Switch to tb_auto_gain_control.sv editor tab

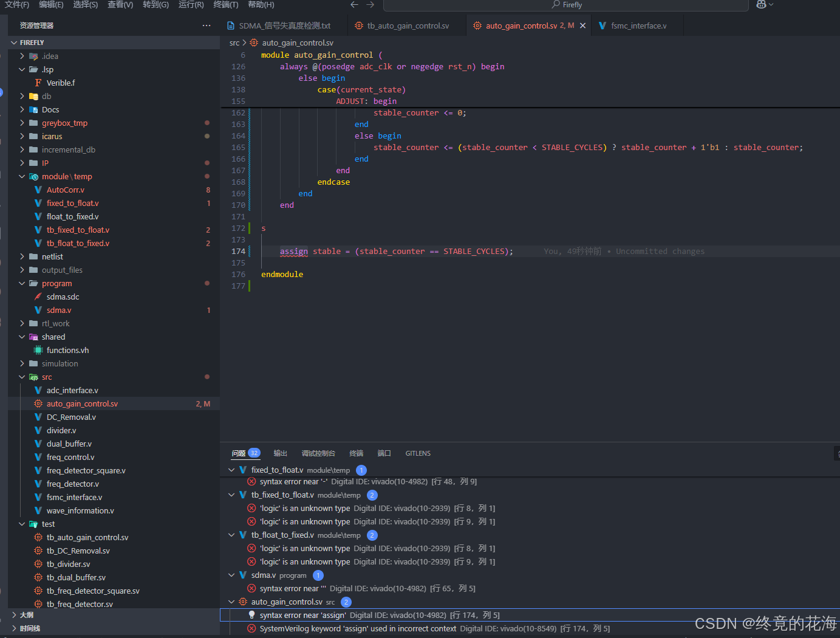click(407, 26)
